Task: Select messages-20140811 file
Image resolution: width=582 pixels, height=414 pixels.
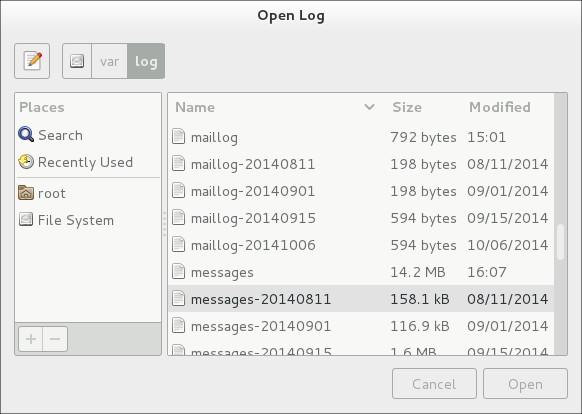Action: (x=361, y=299)
